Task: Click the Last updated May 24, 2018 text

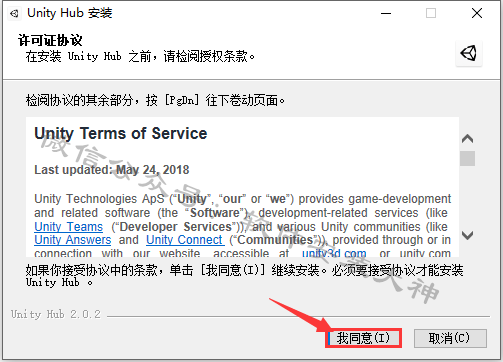Action: [x=112, y=170]
